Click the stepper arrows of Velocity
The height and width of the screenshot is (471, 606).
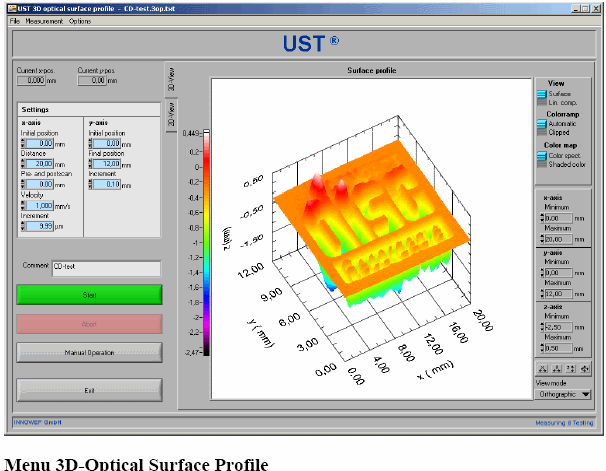tap(23, 206)
